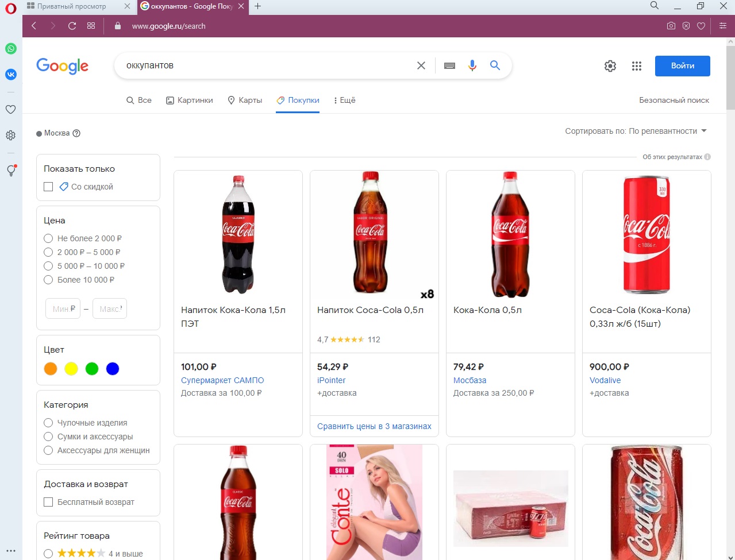
Task: Add page to bookmarks heart icon
Action: 701,26
